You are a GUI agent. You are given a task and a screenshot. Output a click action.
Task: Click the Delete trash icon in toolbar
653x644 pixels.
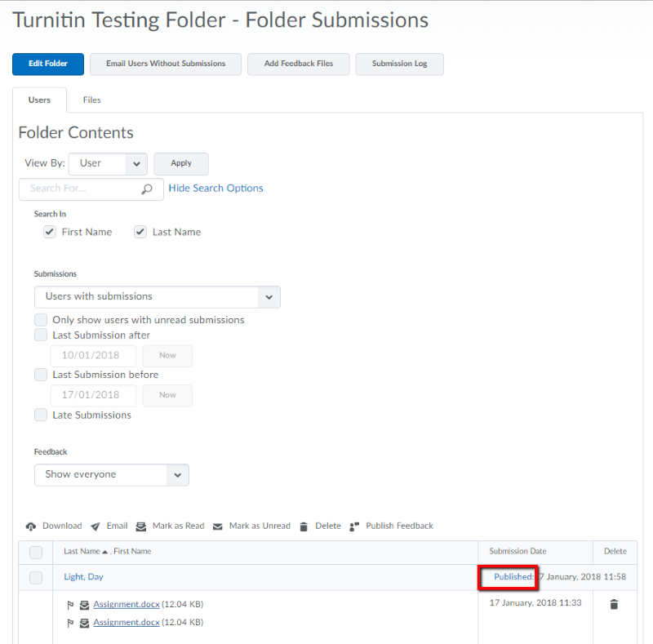[304, 526]
